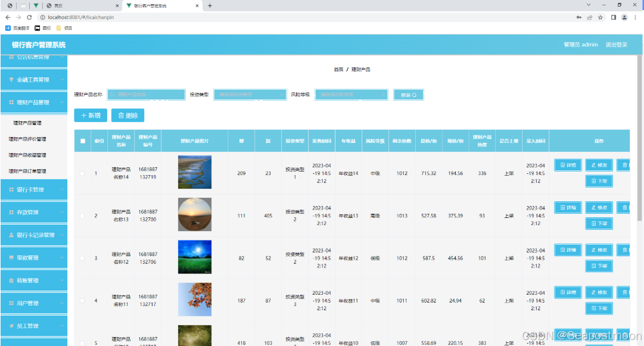Image resolution: width=644 pixels, height=346 pixels.
Task: Click trash icon in row 理财产品名称12
Action: [624, 250]
